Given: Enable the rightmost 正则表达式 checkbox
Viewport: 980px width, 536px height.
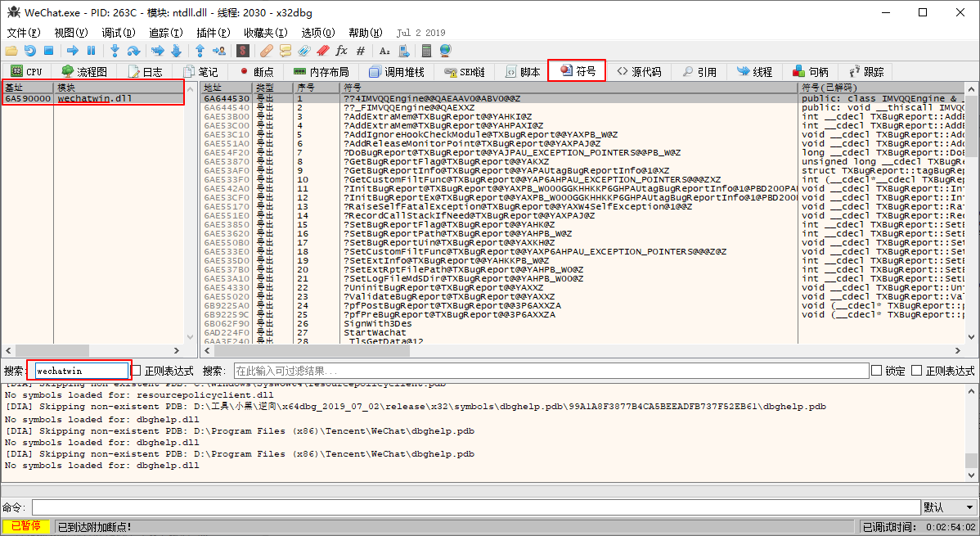Looking at the screenshot, I should point(917,371).
